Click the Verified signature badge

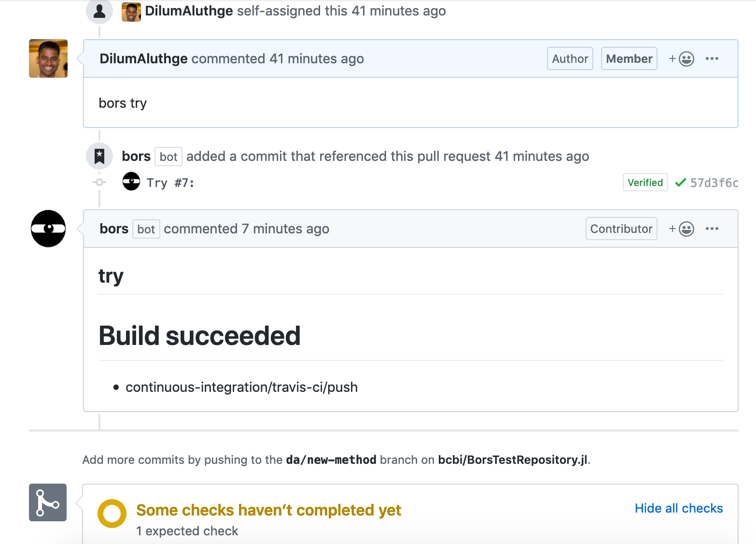click(645, 183)
